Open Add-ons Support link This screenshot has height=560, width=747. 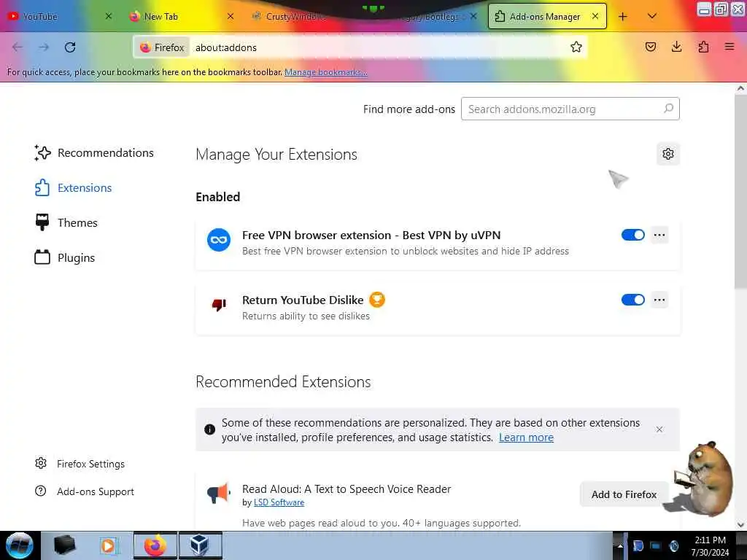85,491
